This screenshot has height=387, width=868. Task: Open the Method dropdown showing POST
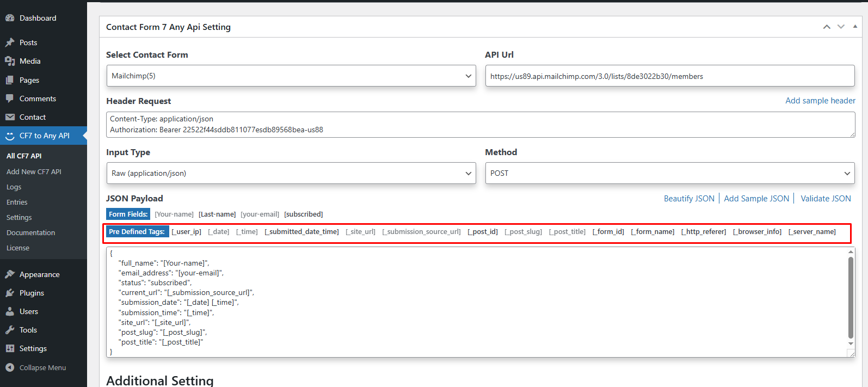coord(669,173)
